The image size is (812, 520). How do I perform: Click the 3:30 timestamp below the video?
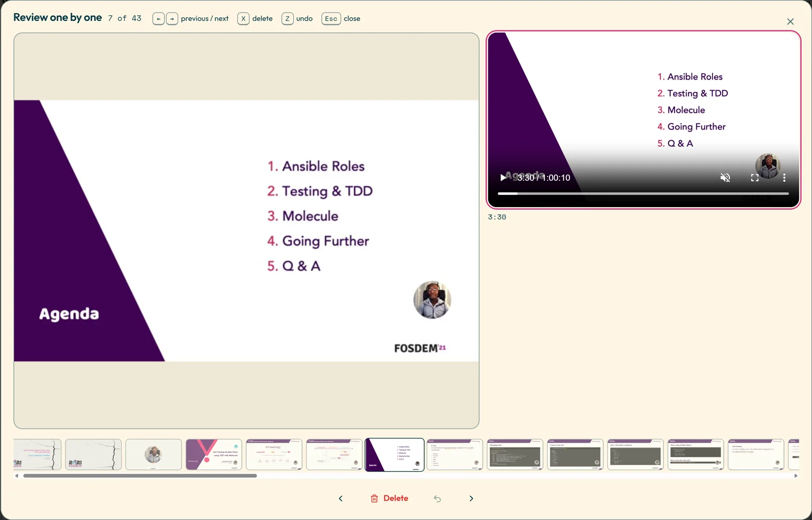497,217
